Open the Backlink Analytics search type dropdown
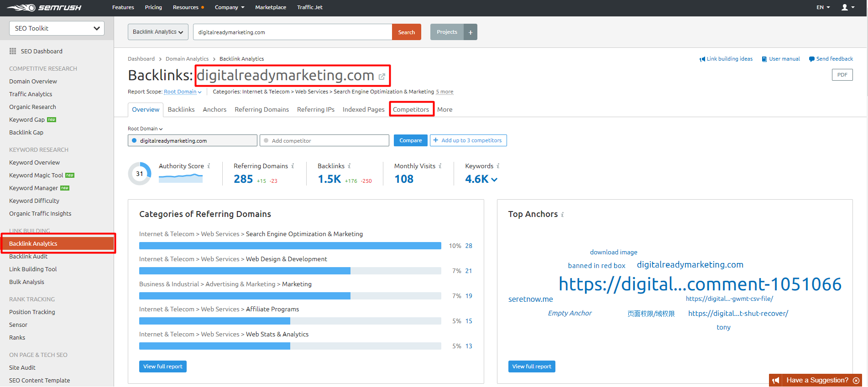The height and width of the screenshot is (387, 868). (x=158, y=32)
